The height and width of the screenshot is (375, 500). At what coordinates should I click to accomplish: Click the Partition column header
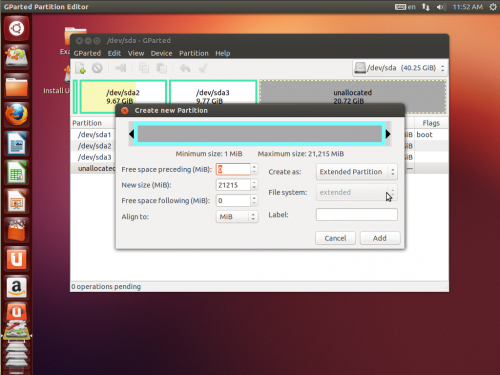click(x=87, y=123)
